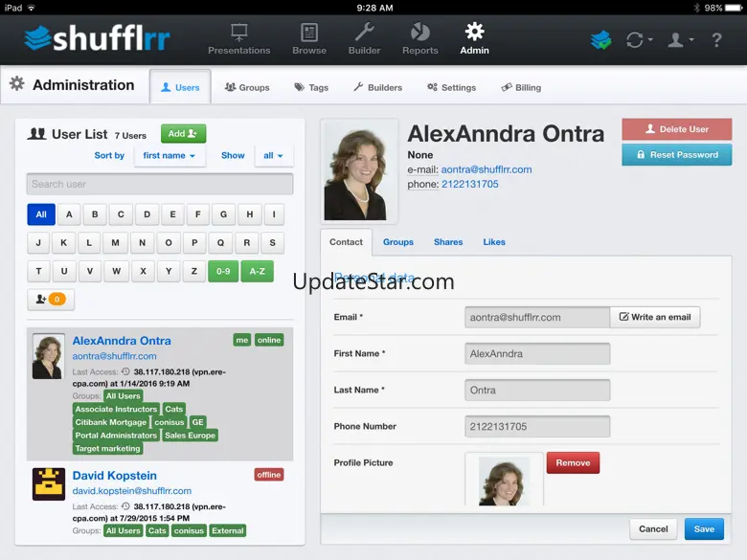Screen dimensions: 747x560
Task: Select the 0-9 filter
Action: [x=223, y=271]
